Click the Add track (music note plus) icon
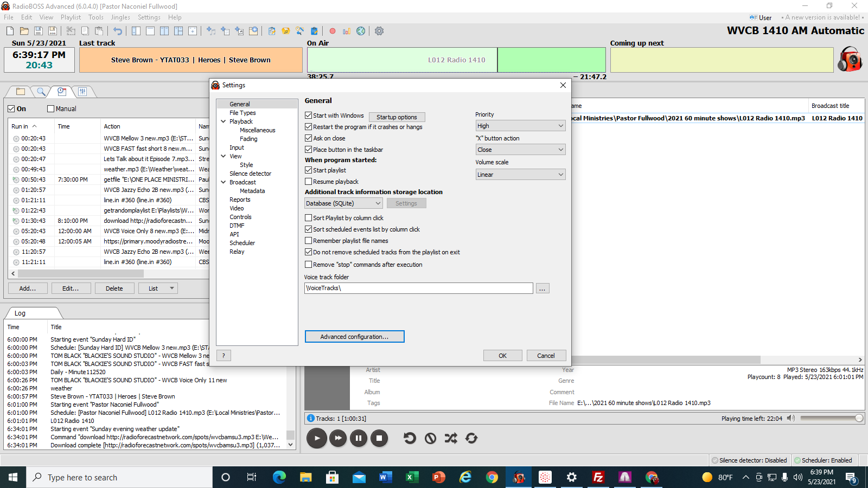 (x=211, y=31)
